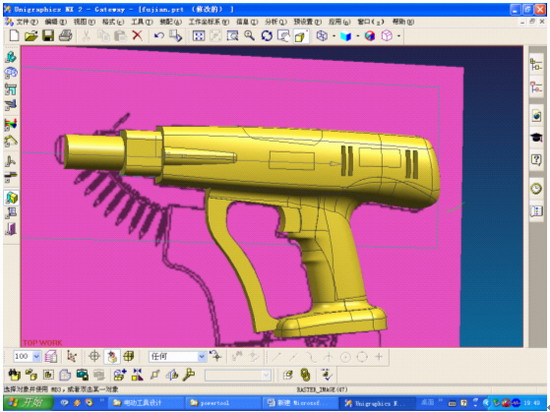
Task: Open the last panel icon in right sidebar
Action: click(536, 211)
